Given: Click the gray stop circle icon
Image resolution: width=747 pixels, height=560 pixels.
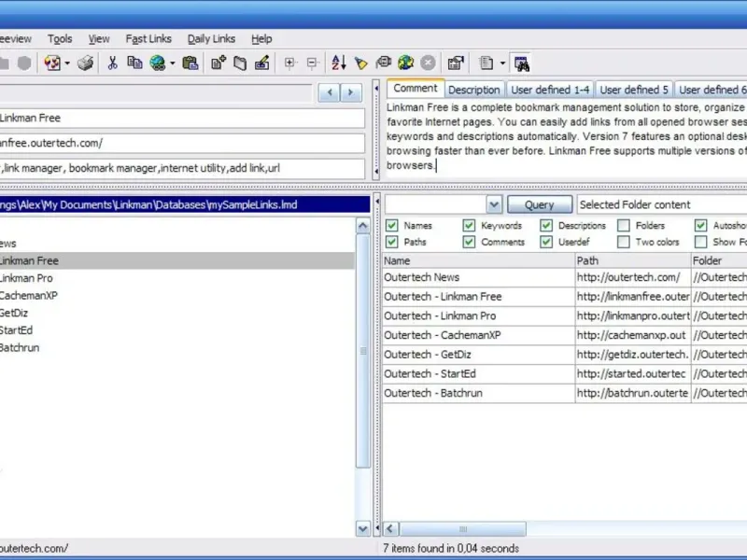Looking at the screenshot, I should tap(428, 63).
